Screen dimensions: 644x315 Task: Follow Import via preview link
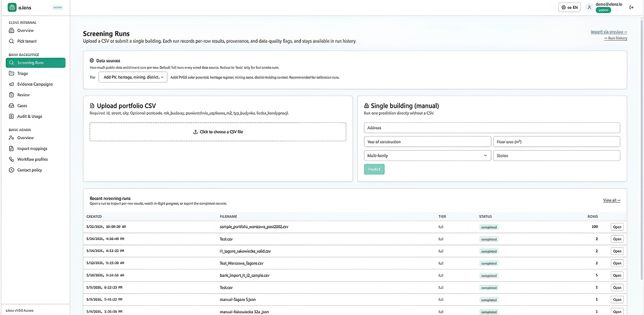pyautogui.click(x=609, y=32)
